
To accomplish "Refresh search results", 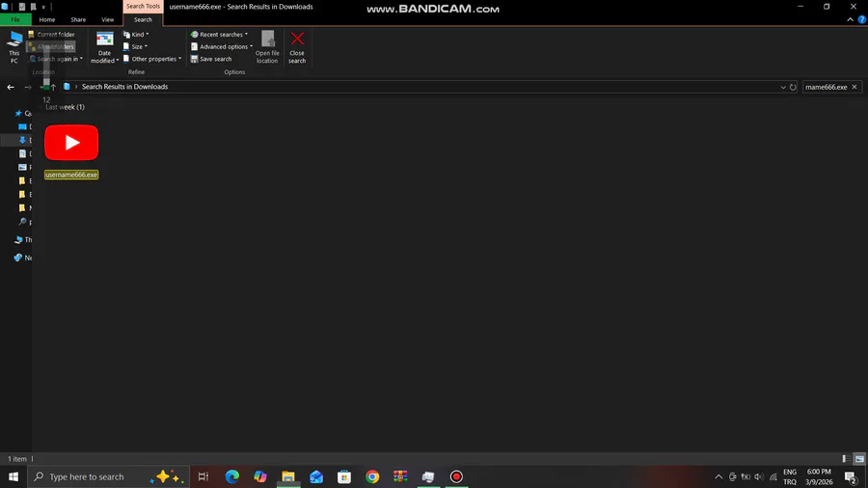I will pos(793,87).
